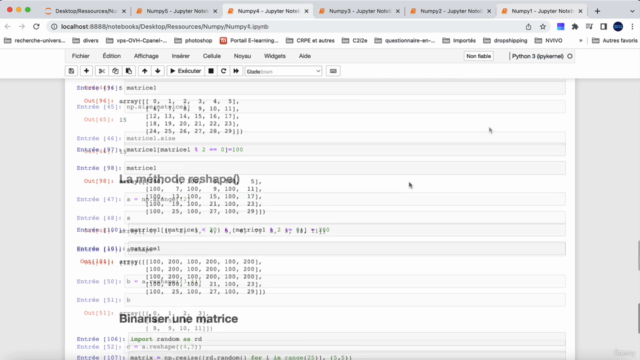View site information icon

pos(54,27)
